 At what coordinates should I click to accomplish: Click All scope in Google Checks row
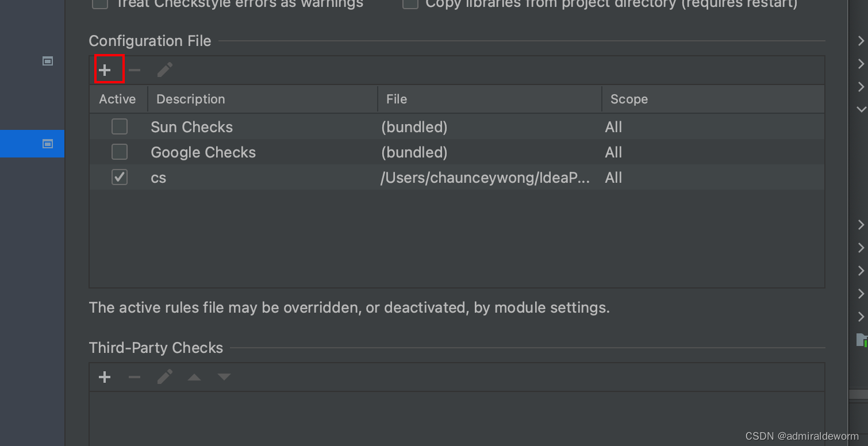[x=613, y=152]
